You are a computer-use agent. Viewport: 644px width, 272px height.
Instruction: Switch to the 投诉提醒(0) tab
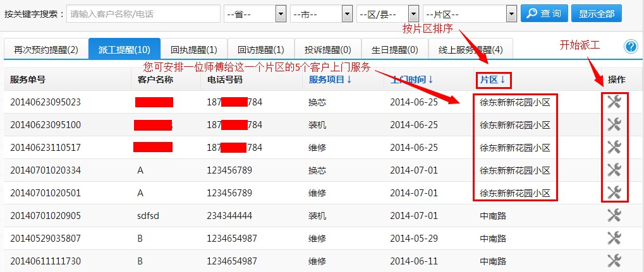(x=327, y=49)
